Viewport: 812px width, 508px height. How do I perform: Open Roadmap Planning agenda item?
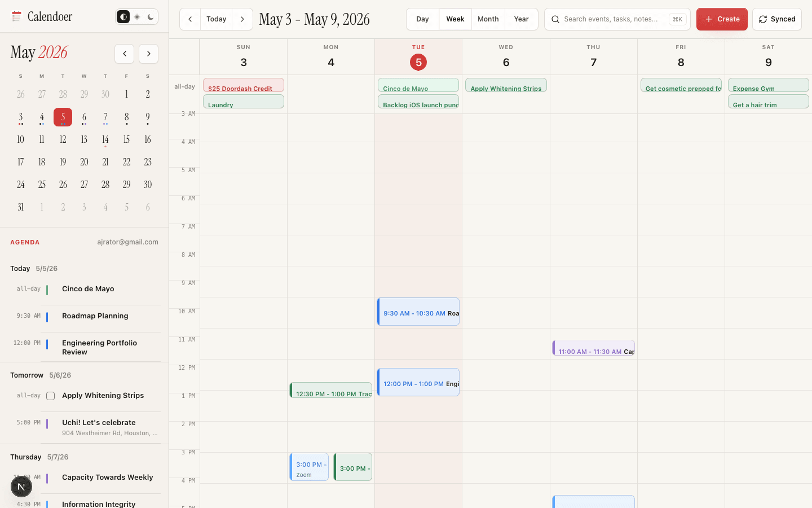coord(95,316)
